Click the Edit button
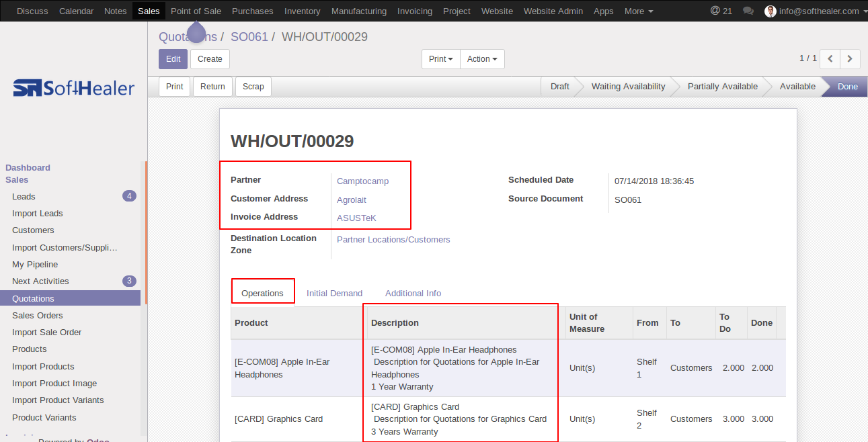The height and width of the screenshot is (442, 868). 173,59
